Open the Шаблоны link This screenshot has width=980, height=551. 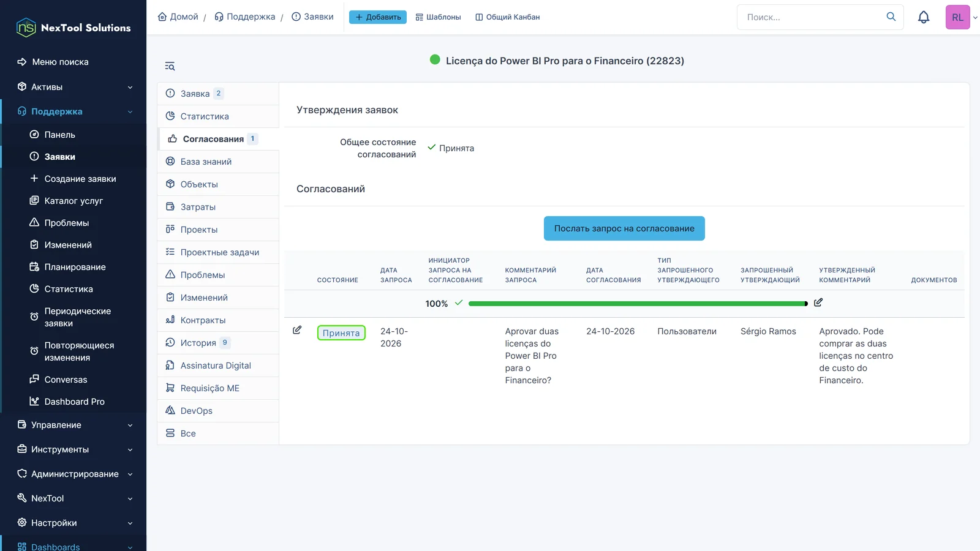[x=438, y=17]
